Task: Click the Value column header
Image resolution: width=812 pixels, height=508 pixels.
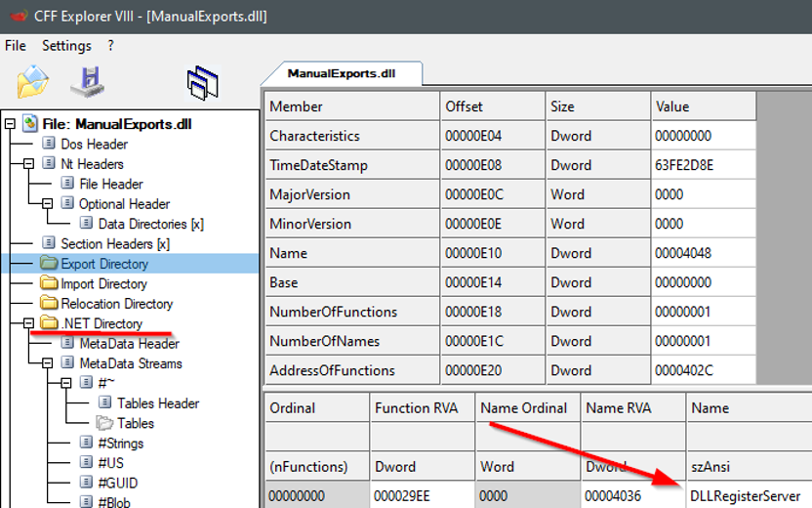Action: coord(704,106)
